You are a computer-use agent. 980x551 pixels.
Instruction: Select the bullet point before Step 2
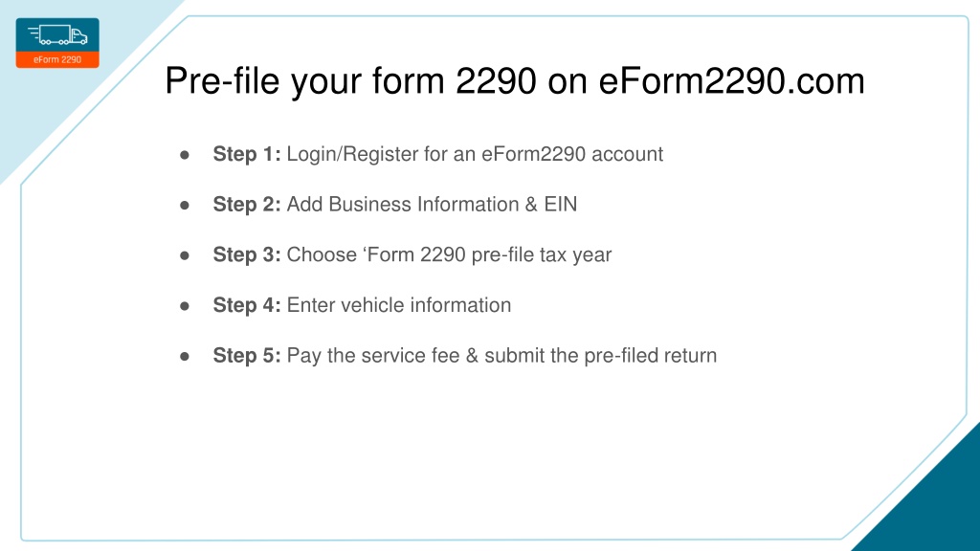185,205
